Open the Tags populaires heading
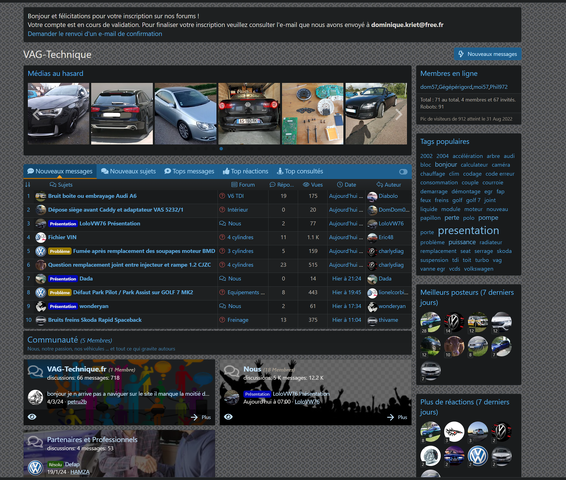This screenshot has height=480, width=566. pyautogui.click(x=445, y=142)
